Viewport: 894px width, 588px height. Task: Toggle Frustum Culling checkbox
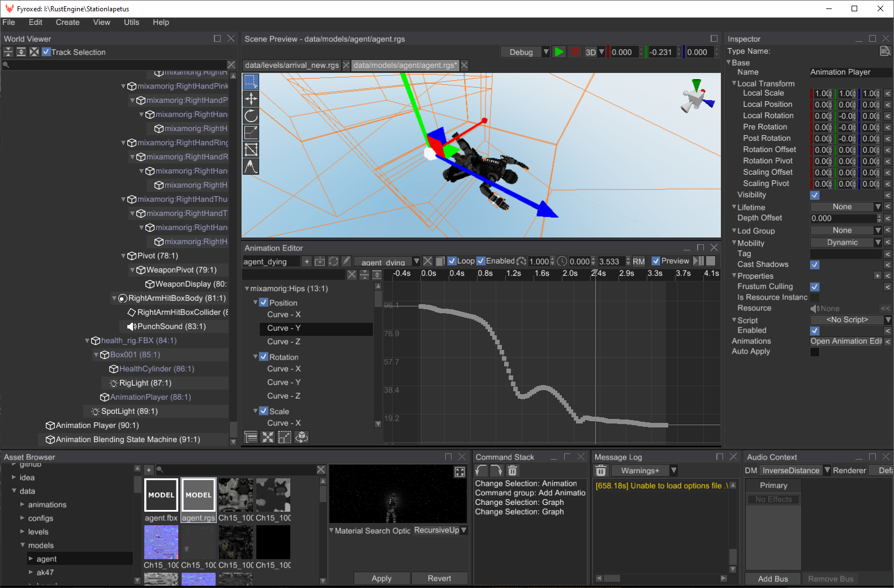click(x=815, y=287)
